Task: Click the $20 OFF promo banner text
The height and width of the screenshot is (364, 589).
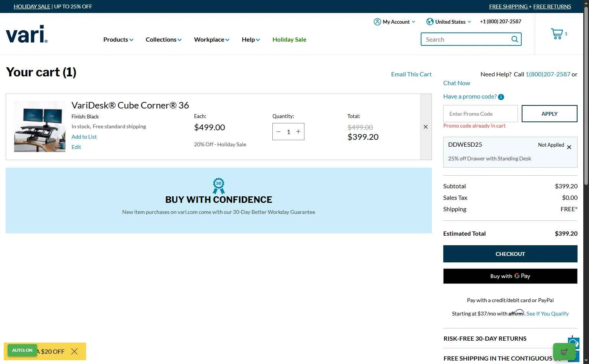Action: coord(51,351)
